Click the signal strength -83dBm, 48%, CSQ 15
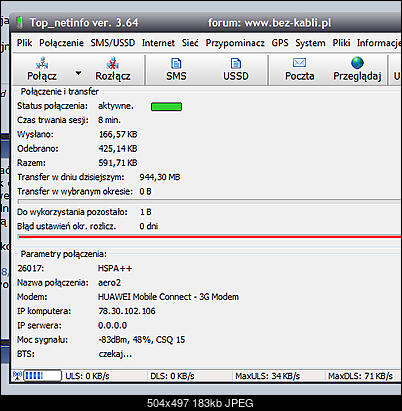Screen dimensions: 402x411 142,340
